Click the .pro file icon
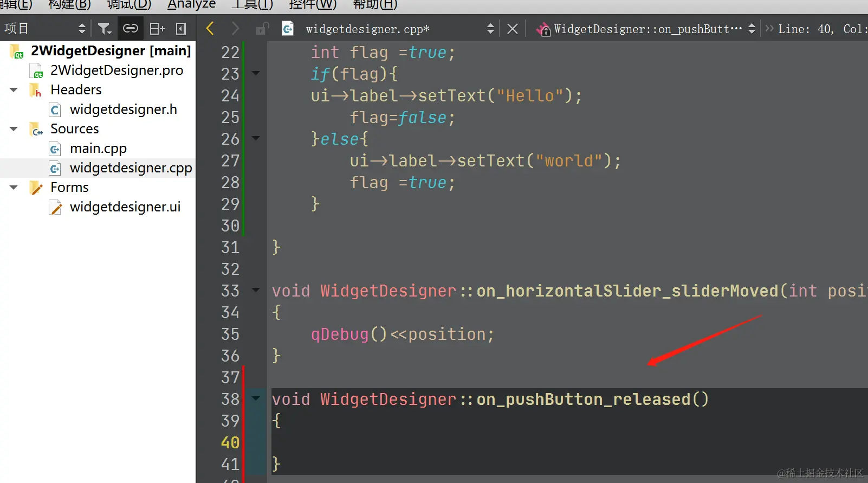868x483 pixels. pyautogui.click(x=36, y=71)
